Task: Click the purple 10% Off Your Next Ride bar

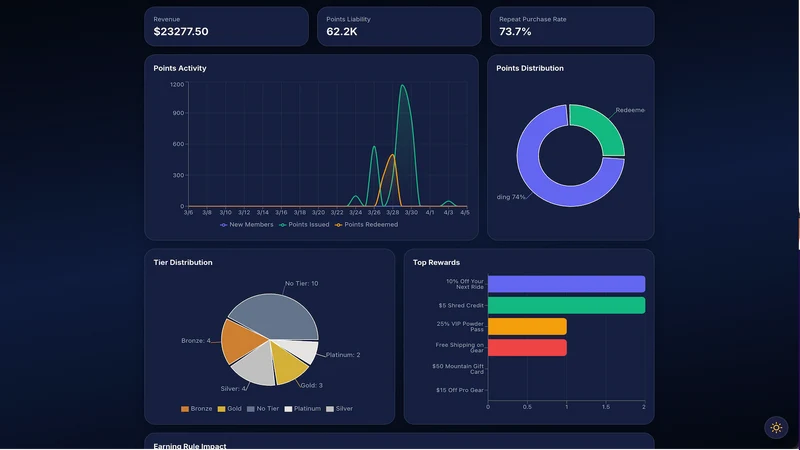Action: tap(566, 284)
